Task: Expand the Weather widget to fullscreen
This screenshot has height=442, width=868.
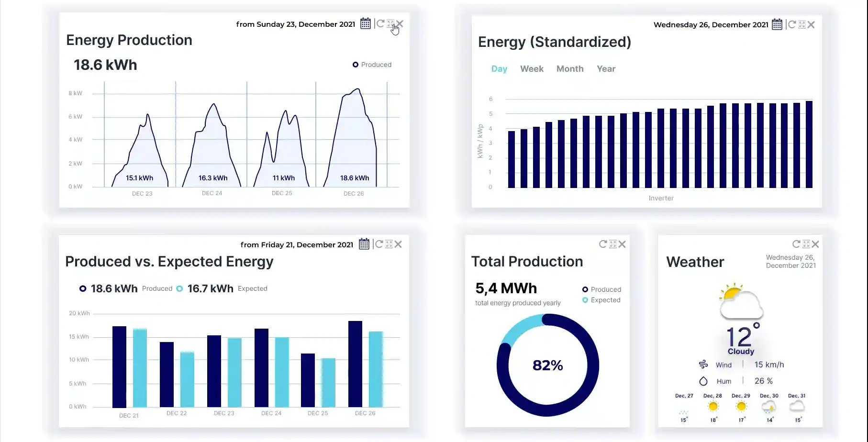Action: (x=806, y=244)
